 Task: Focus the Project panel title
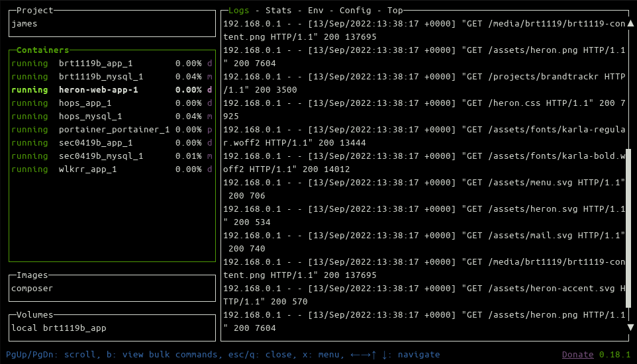coord(35,11)
